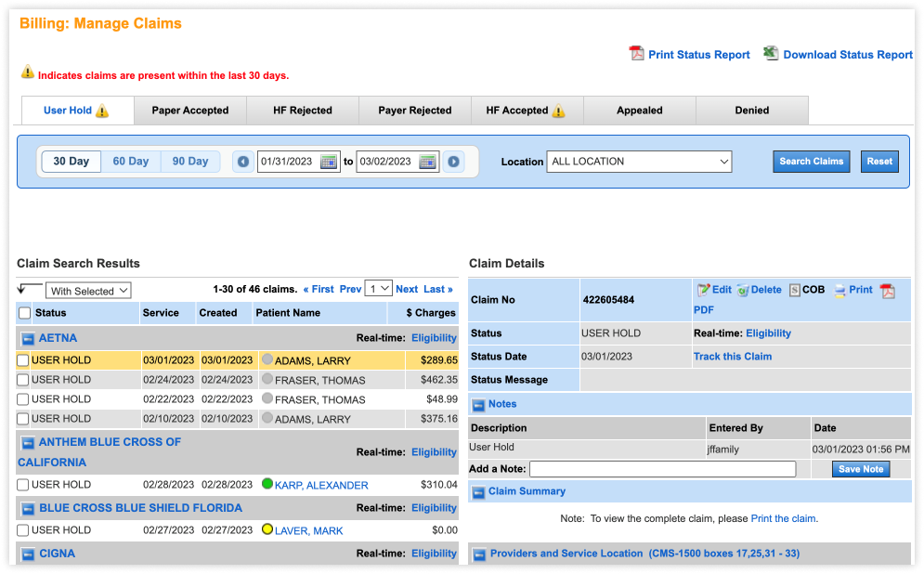This screenshot has height=574, width=924.
Task: Click the Print printer icon
Action: 839,291
